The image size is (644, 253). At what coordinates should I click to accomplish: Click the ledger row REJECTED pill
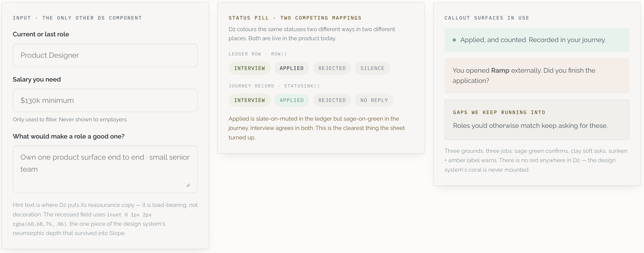click(332, 68)
